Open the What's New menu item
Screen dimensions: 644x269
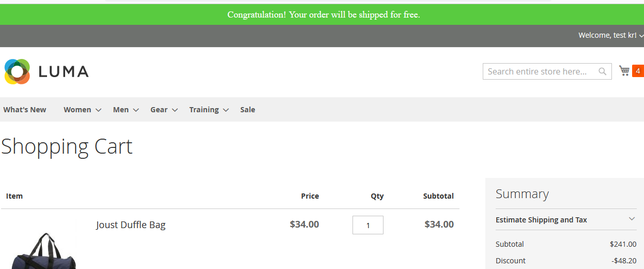point(25,110)
